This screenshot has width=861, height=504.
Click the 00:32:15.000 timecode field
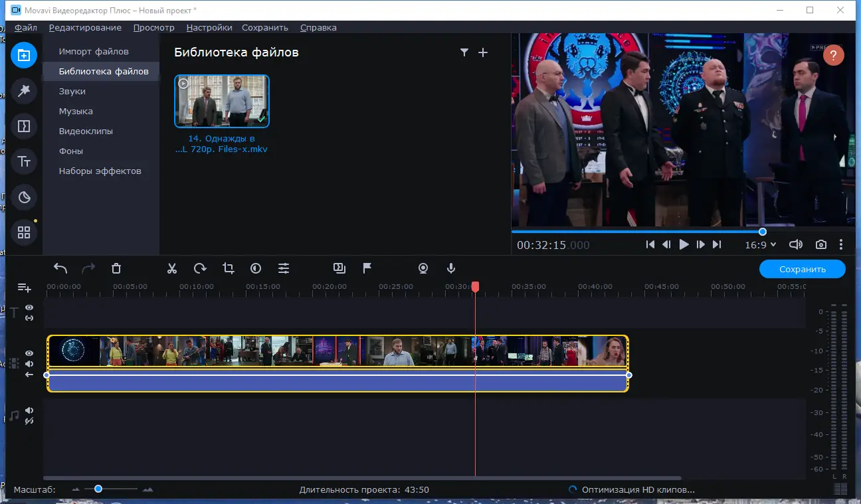pyautogui.click(x=553, y=245)
